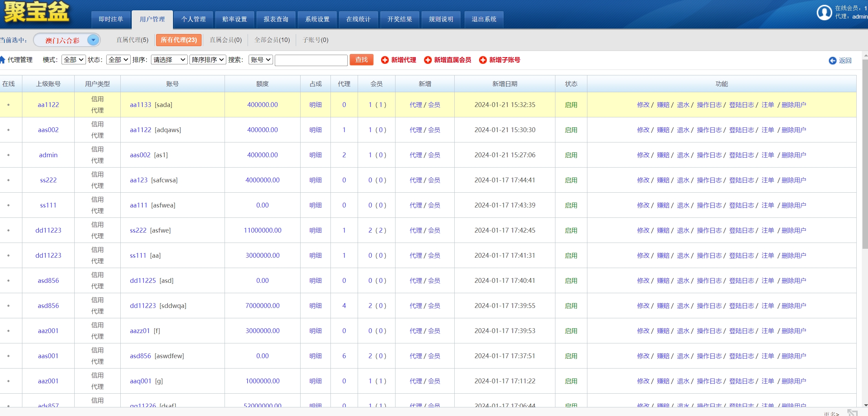Click the blue arrow on 澳门六合彩 selector

pos(93,40)
